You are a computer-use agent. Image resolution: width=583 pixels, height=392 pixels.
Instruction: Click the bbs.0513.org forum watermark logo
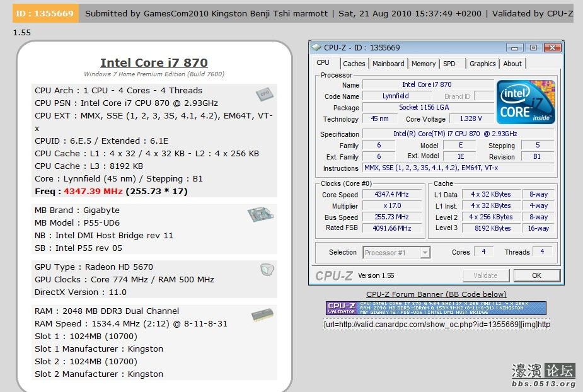point(543,375)
